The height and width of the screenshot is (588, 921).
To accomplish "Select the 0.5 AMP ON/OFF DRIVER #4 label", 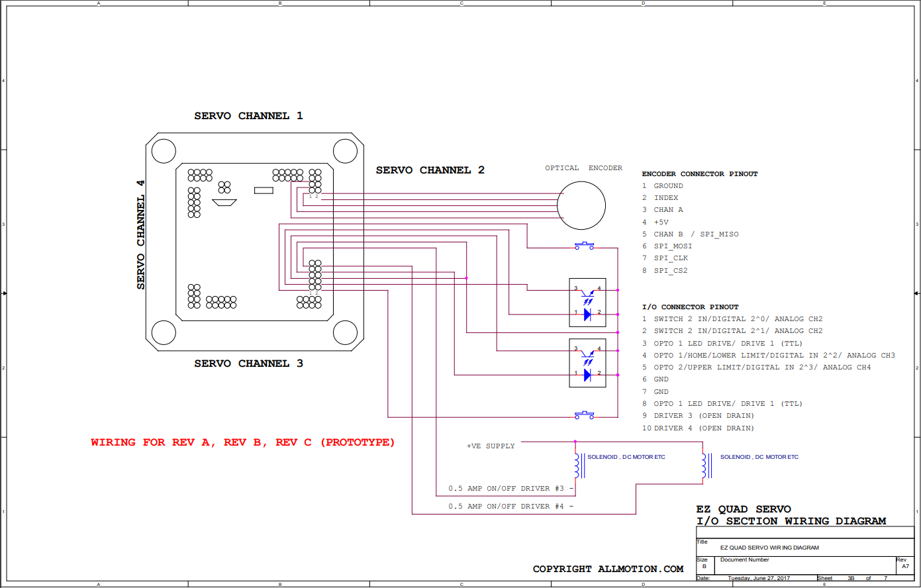I will [510, 507].
